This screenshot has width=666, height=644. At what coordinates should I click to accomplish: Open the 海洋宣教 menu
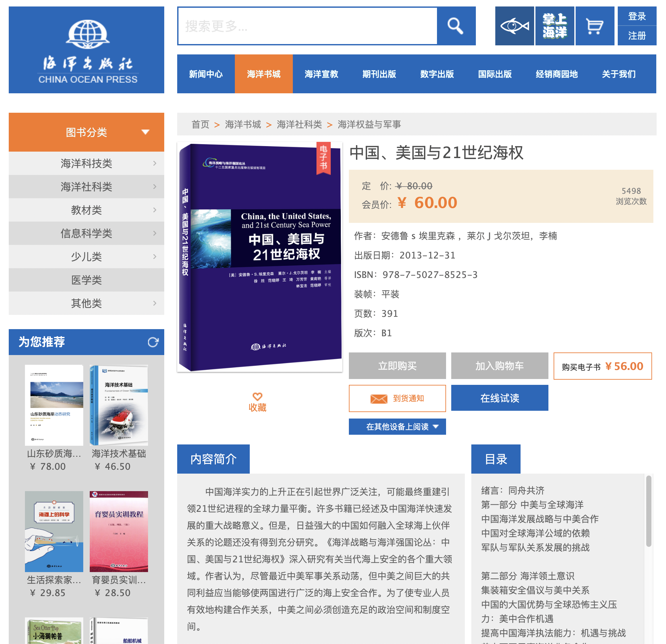321,74
